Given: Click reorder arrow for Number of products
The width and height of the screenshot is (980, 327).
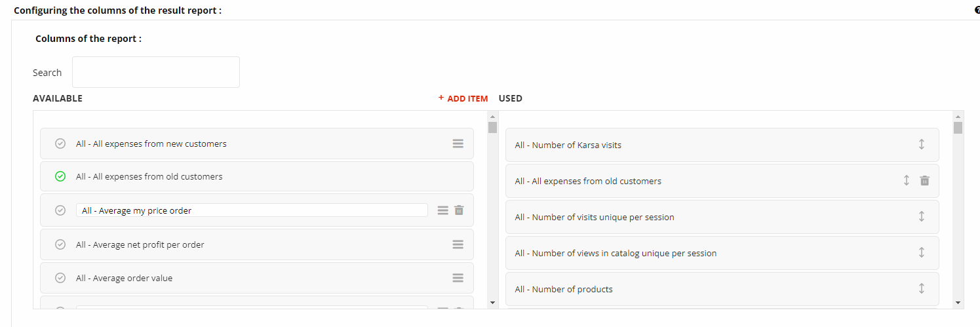Looking at the screenshot, I should click(922, 289).
